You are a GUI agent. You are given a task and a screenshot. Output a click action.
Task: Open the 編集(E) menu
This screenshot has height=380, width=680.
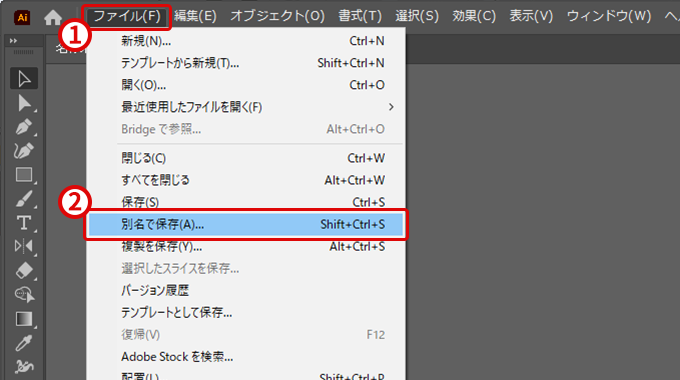pos(195,16)
